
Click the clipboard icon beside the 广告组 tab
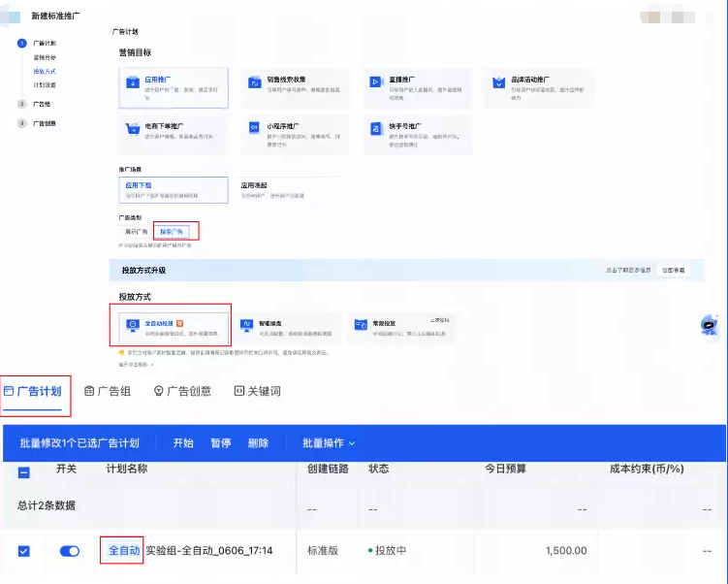pyautogui.click(x=89, y=391)
